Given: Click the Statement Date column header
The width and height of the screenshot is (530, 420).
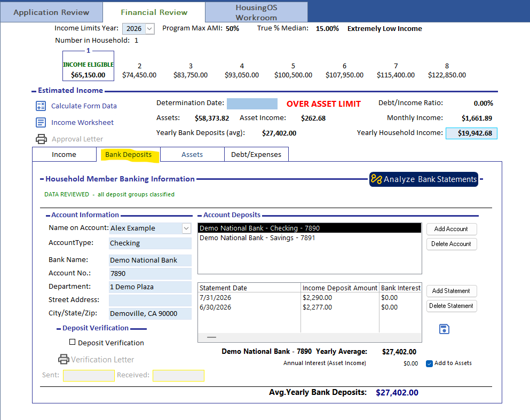Looking at the screenshot, I should [x=249, y=288].
